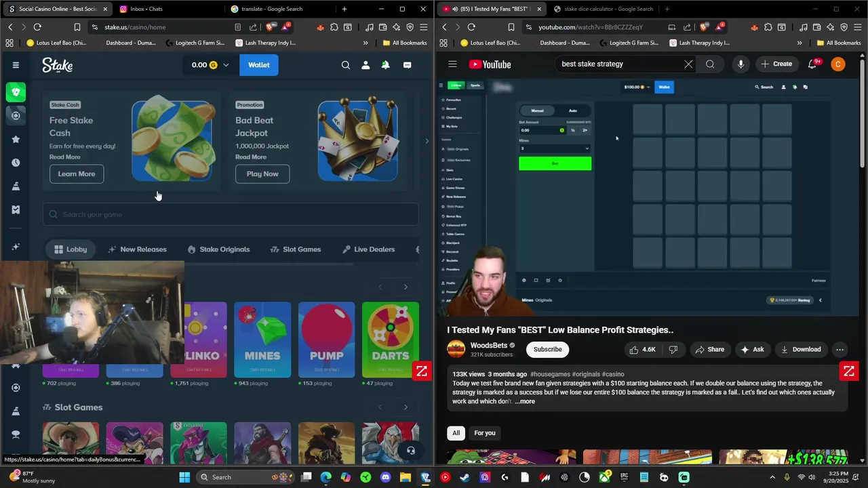The width and height of the screenshot is (868, 488).
Task: Open the star favourites icon in Stake sidebar
Action: pyautogui.click(x=16, y=139)
